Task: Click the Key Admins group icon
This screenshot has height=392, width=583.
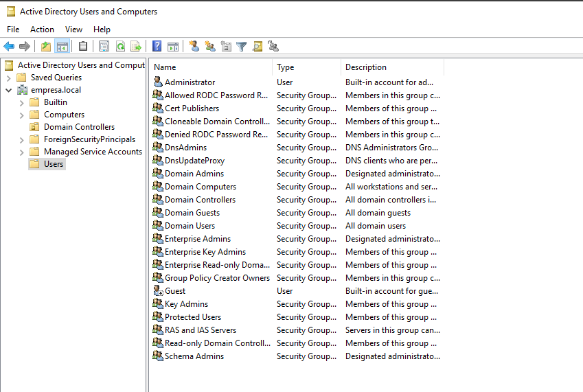Action: click(x=158, y=303)
